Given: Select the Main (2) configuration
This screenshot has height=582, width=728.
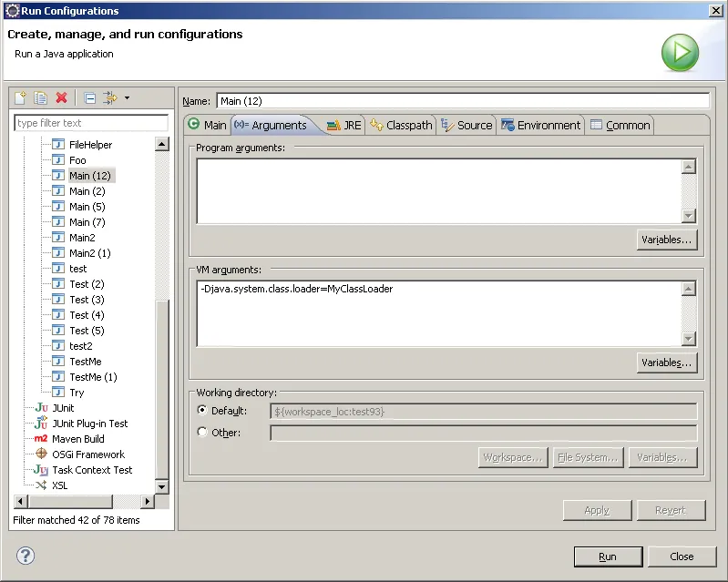Looking at the screenshot, I should pyautogui.click(x=87, y=191).
